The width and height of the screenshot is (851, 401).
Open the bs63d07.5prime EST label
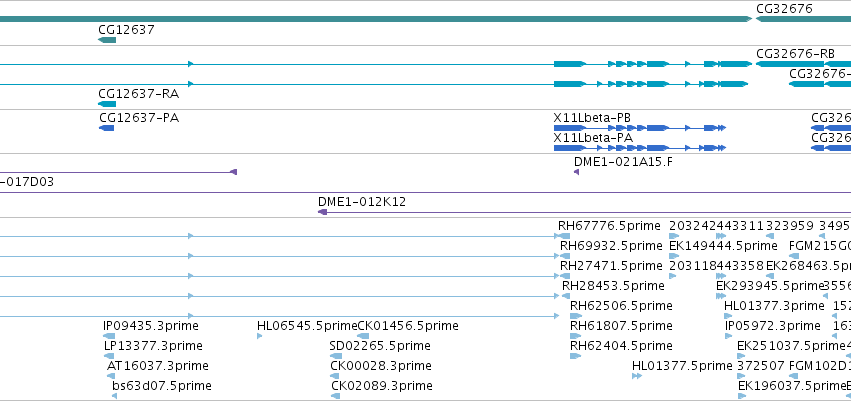pos(162,385)
